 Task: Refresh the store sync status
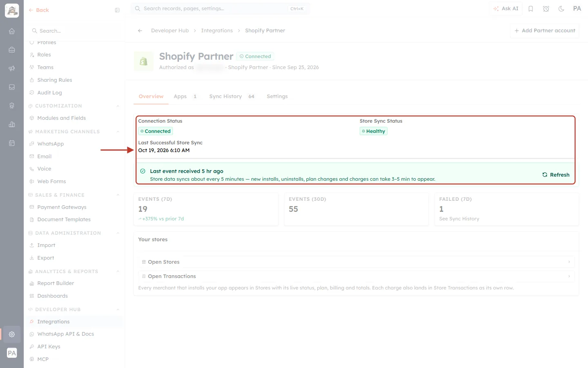[556, 175]
